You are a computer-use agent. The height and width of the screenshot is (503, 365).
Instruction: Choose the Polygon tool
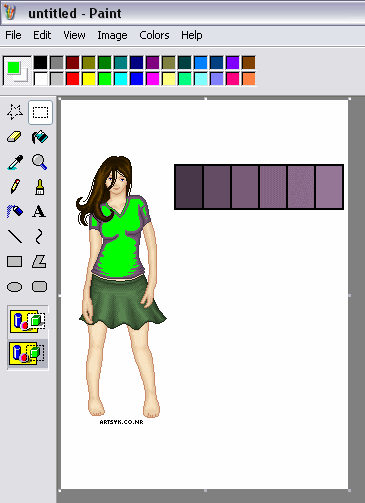(x=39, y=262)
